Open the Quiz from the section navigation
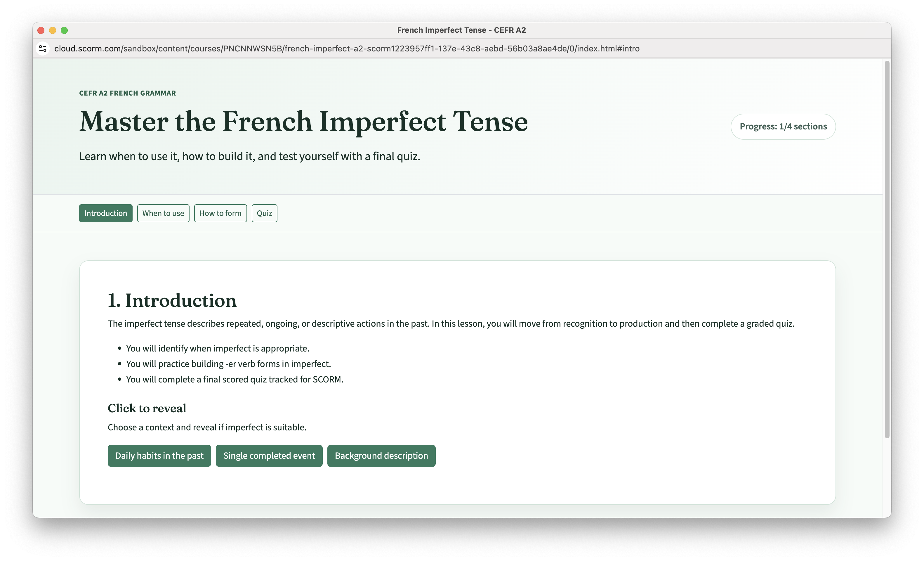The image size is (924, 561). [x=264, y=213]
